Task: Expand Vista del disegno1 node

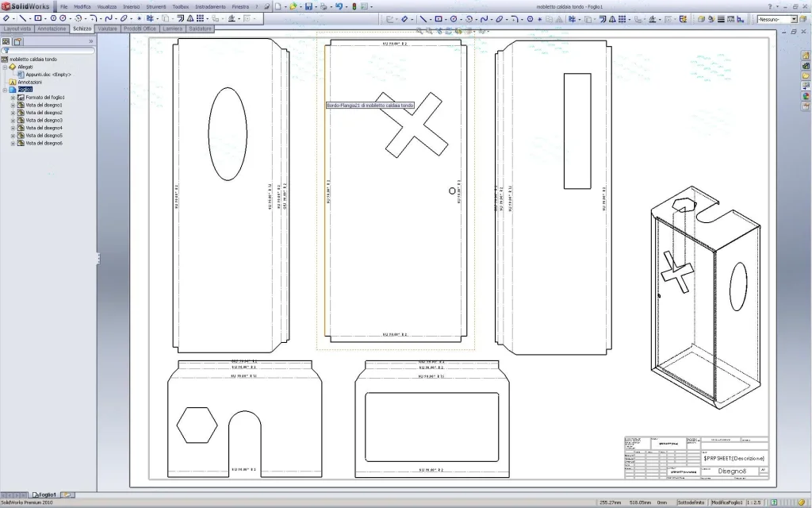Action: pyautogui.click(x=13, y=106)
